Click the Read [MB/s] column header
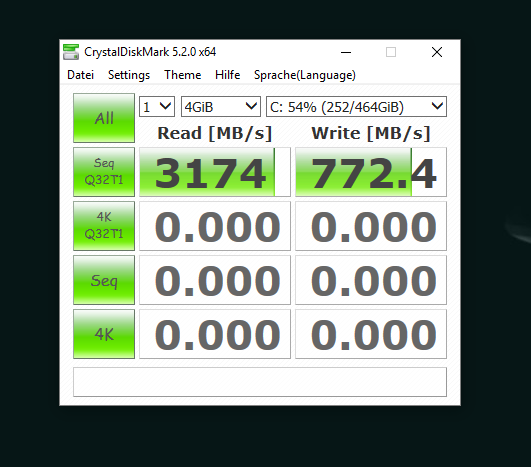This screenshot has height=467, width=531. [x=215, y=133]
